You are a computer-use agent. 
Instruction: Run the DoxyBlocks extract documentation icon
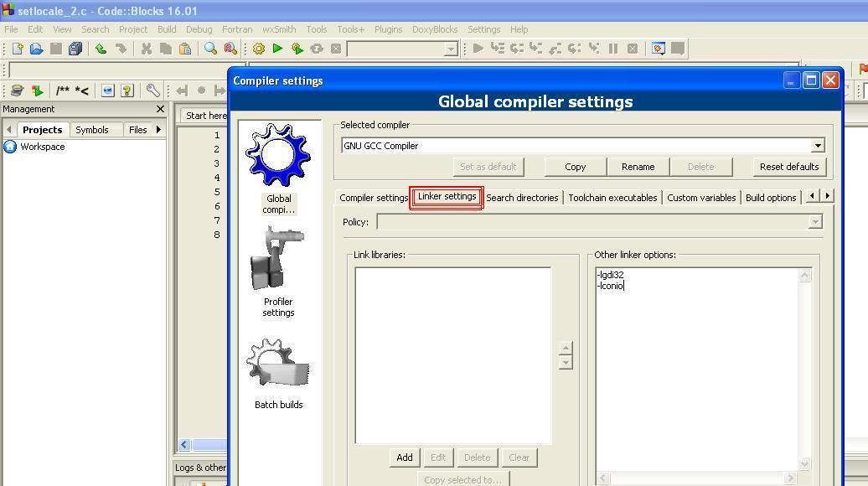pyautogui.click(x=37, y=90)
